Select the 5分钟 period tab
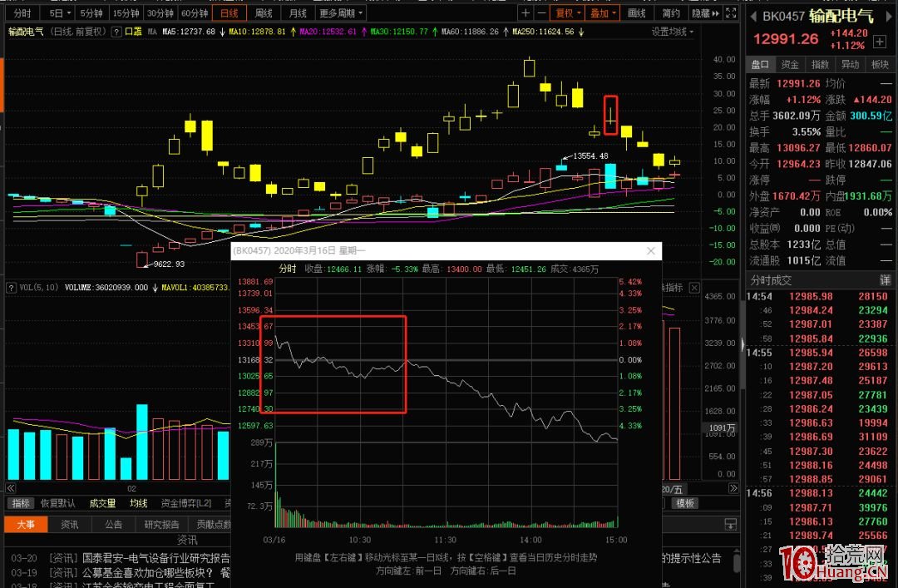The height and width of the screenshot is (588, 898). tap(91, 12)
